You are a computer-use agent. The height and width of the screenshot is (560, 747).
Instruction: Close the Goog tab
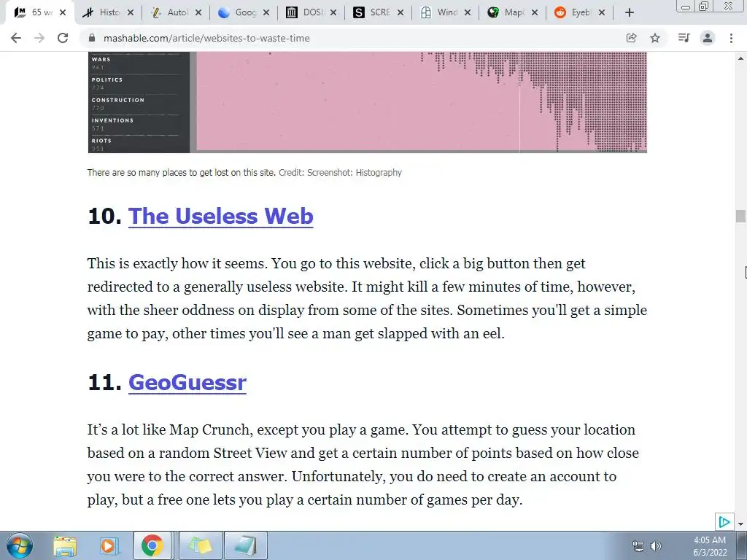coord(266,12)
